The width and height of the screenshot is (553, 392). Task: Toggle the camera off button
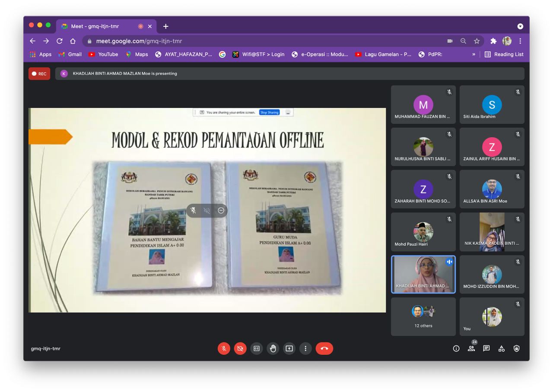tap(240, 348)
